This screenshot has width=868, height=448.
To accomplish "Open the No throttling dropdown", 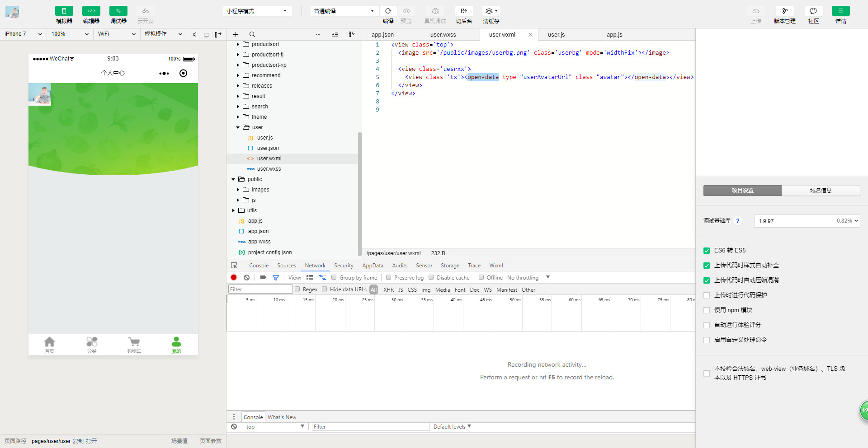I will (528, 277).
